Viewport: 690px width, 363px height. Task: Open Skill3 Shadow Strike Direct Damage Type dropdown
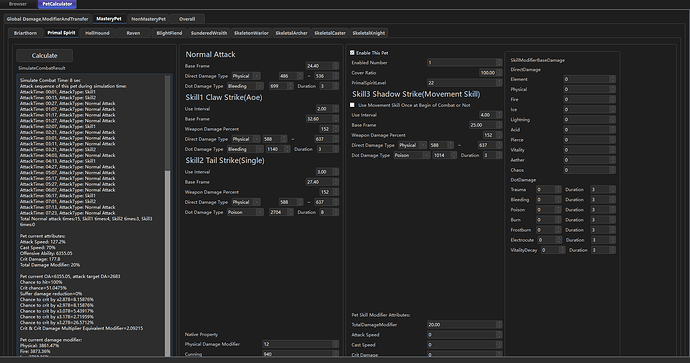click(x=412, y=145)
